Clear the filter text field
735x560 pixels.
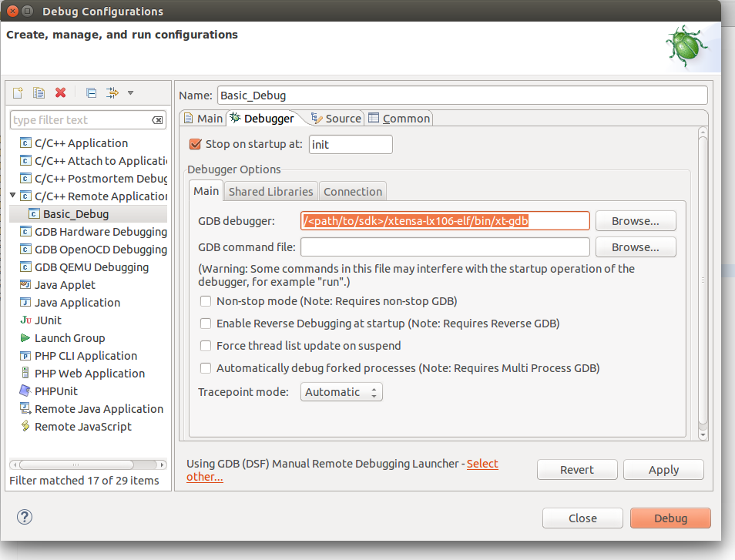pos(159,120)
